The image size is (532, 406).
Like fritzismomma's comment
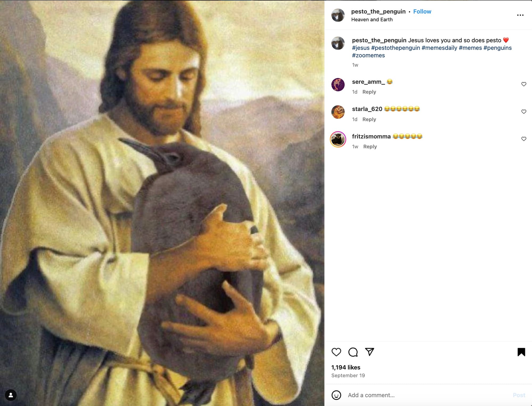pyautogui.click(x=523, y=139)
